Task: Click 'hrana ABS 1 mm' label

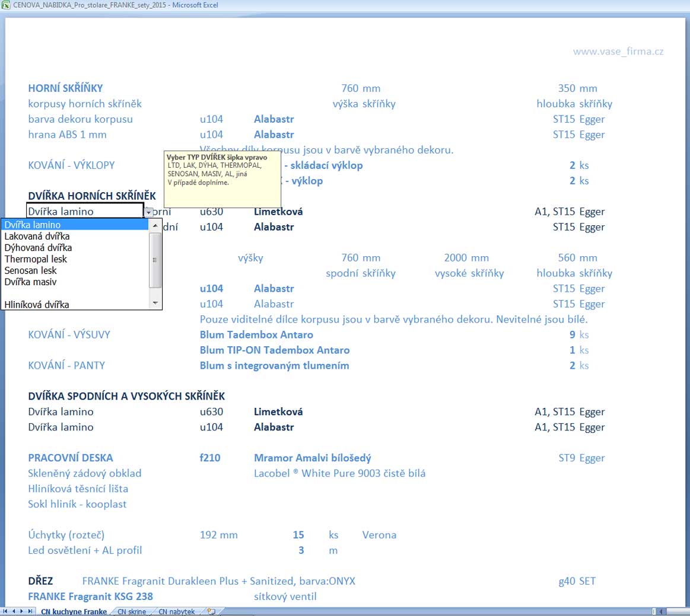Action: coord(67,135)
